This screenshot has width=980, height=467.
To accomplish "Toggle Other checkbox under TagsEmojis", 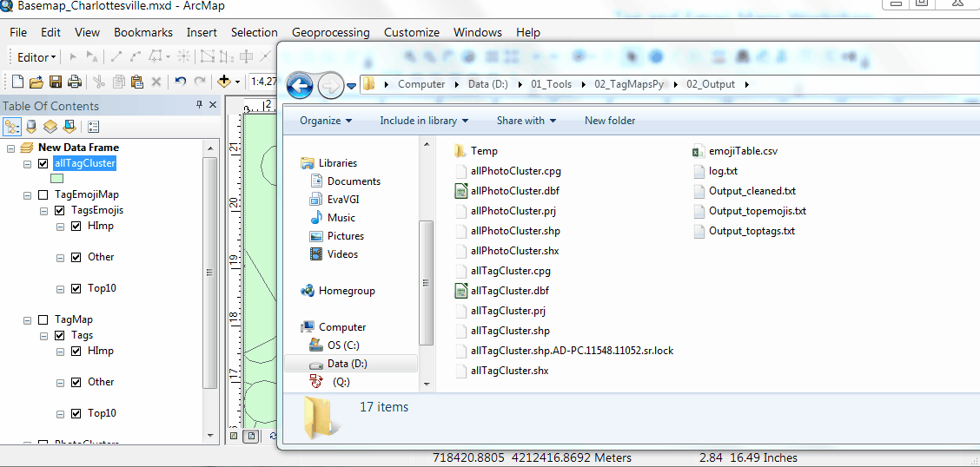I will [76, 257].
